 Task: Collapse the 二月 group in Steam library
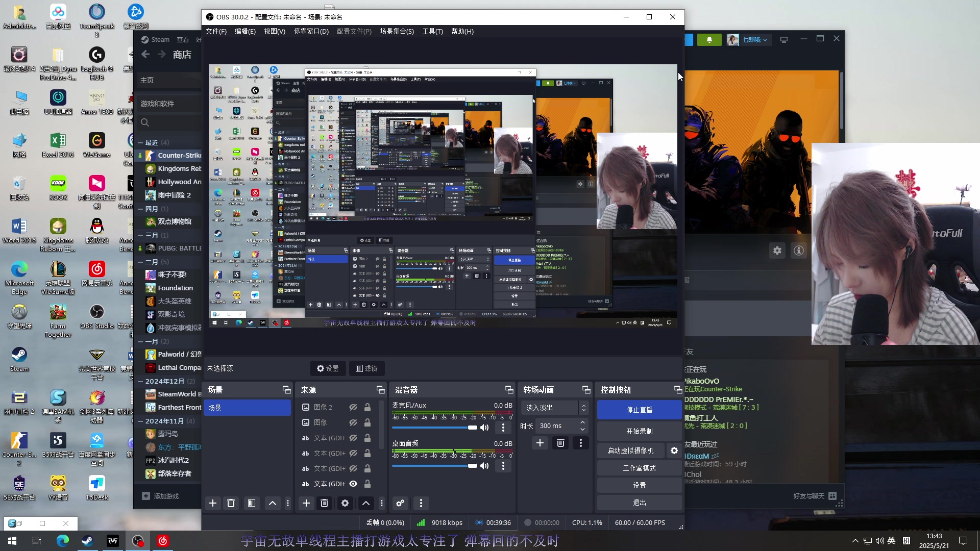pyautogui.click(x=141, y=262)
